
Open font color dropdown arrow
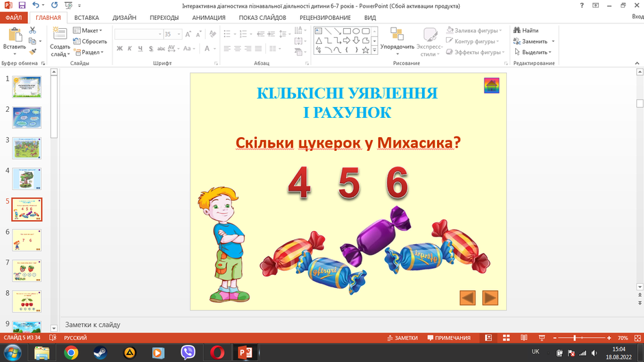point(215,49)
